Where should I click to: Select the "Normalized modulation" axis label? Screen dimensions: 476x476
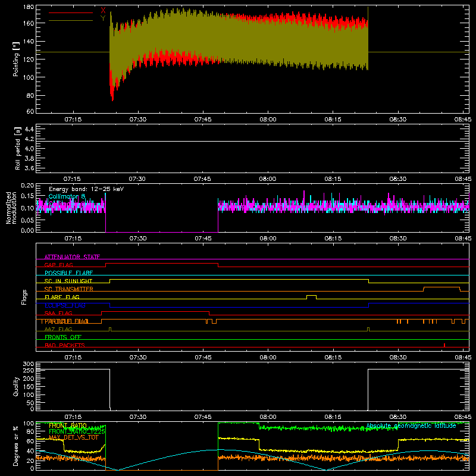(11, 208)
